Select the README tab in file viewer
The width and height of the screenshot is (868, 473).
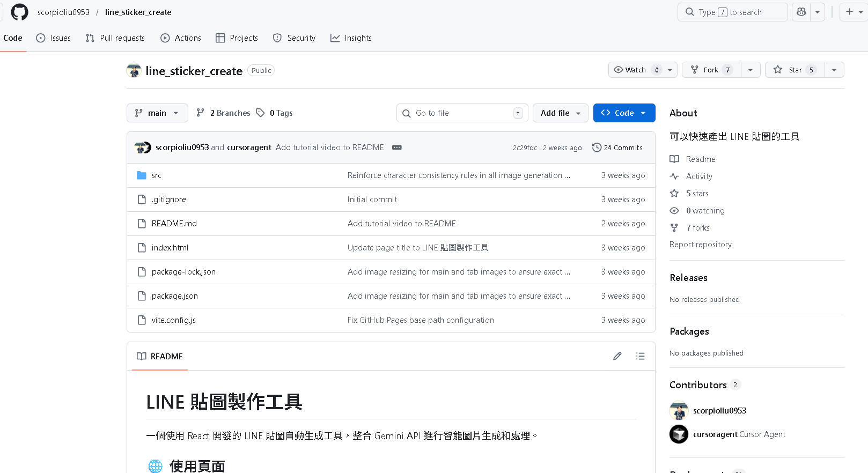tap(160, 357)
